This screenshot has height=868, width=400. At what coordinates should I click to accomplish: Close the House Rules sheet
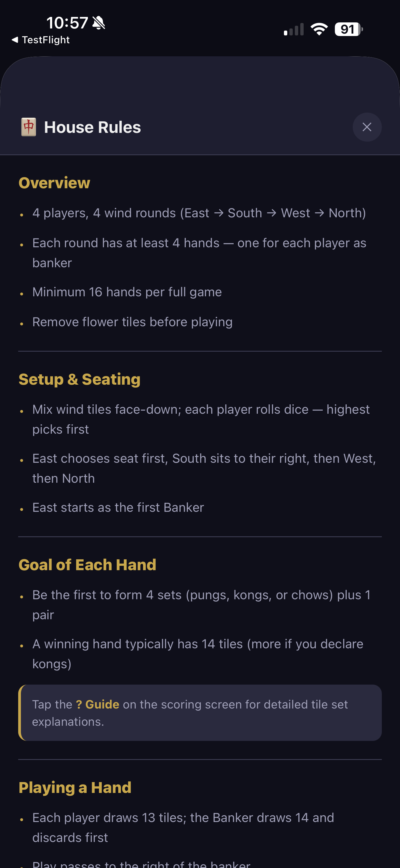tap(367, 127)
